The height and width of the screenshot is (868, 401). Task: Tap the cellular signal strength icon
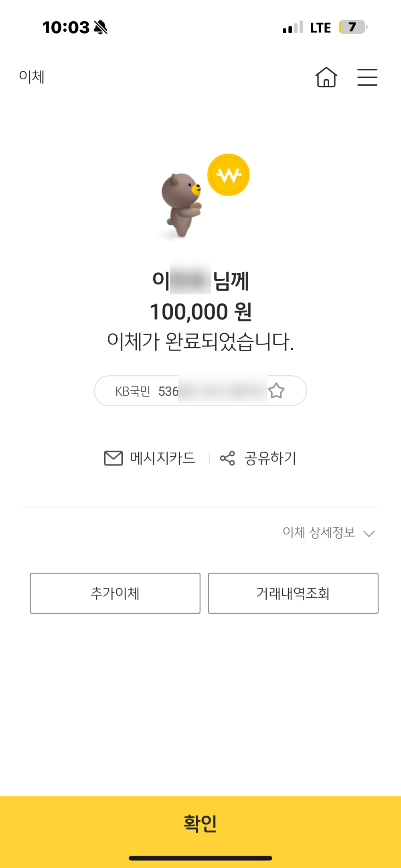tap(293, 28)
